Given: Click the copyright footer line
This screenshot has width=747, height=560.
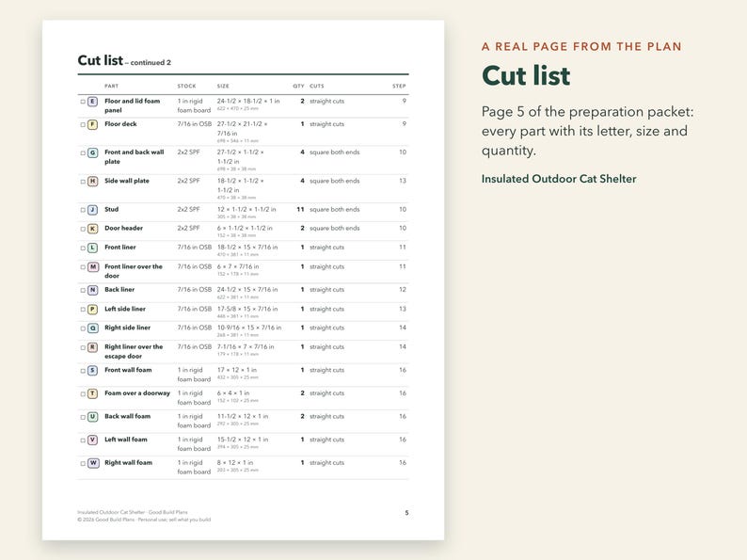Looking at the screenshot, I should coord(144,520).
